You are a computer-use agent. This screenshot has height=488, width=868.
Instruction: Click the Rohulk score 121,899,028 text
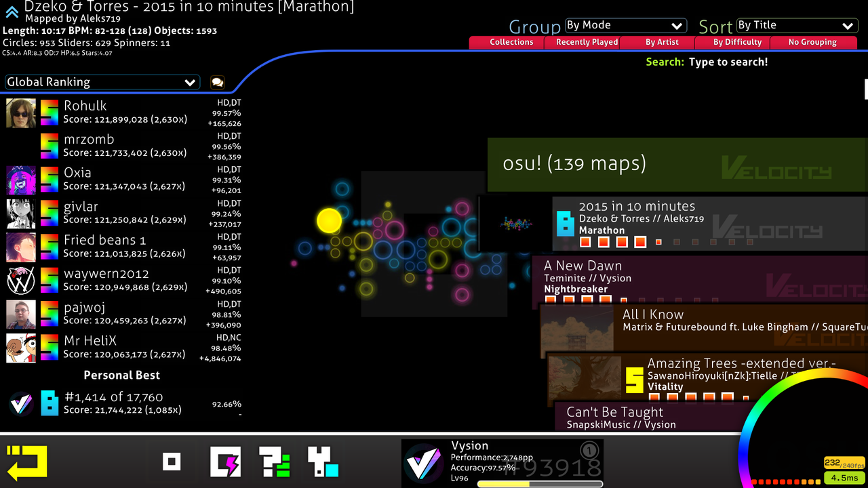pos(125,120)
